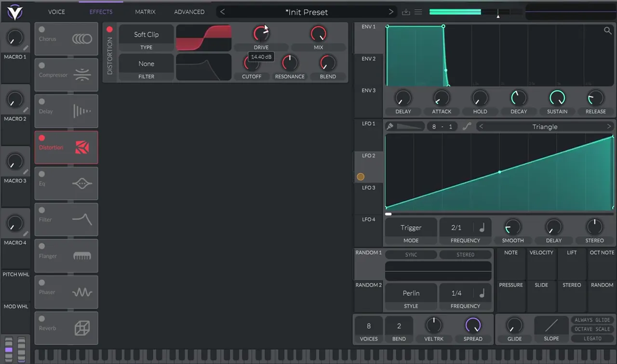Enable the Filter effect

tap(42, 210)
